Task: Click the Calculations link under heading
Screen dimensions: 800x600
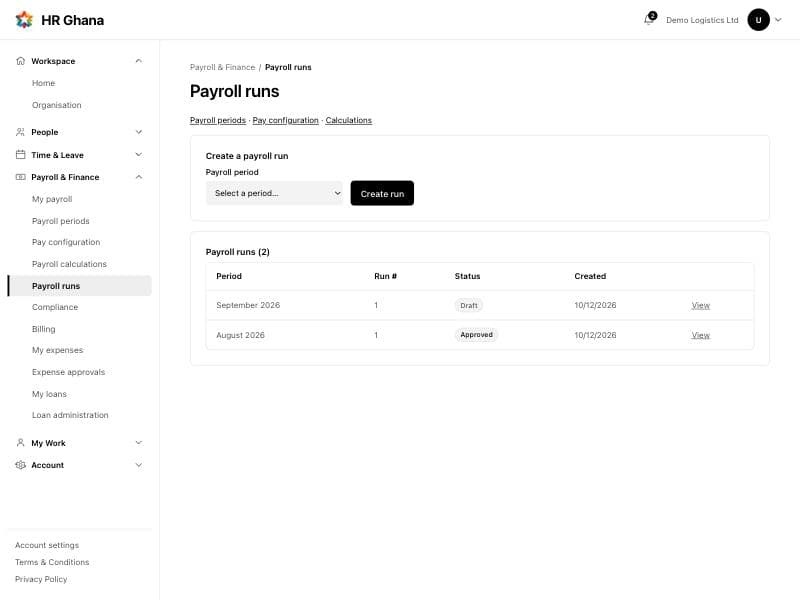Action: 348,120
